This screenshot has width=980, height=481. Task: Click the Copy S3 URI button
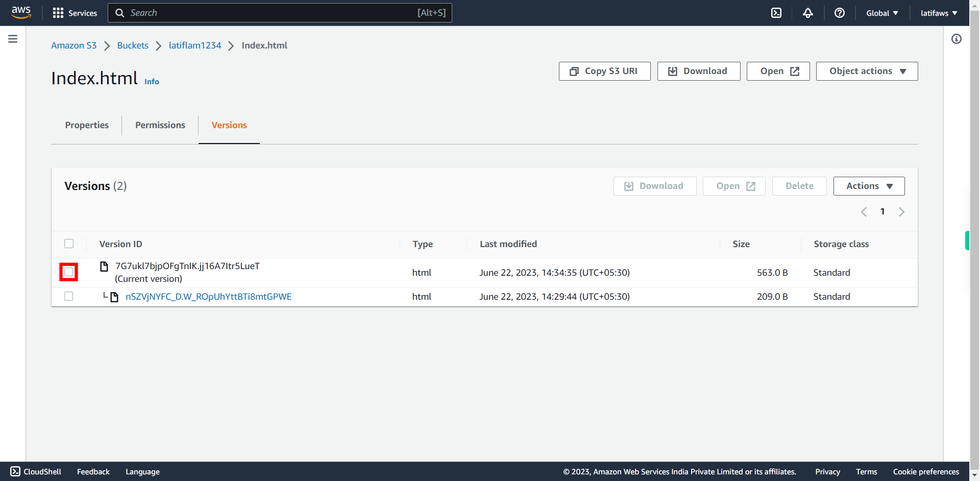(x=605, y=71)
